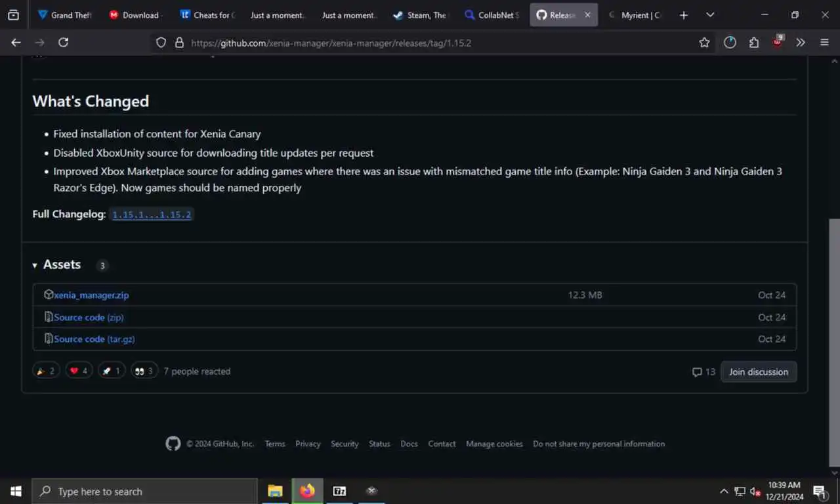Switch to the Grand Theft tab

point(65,15)
